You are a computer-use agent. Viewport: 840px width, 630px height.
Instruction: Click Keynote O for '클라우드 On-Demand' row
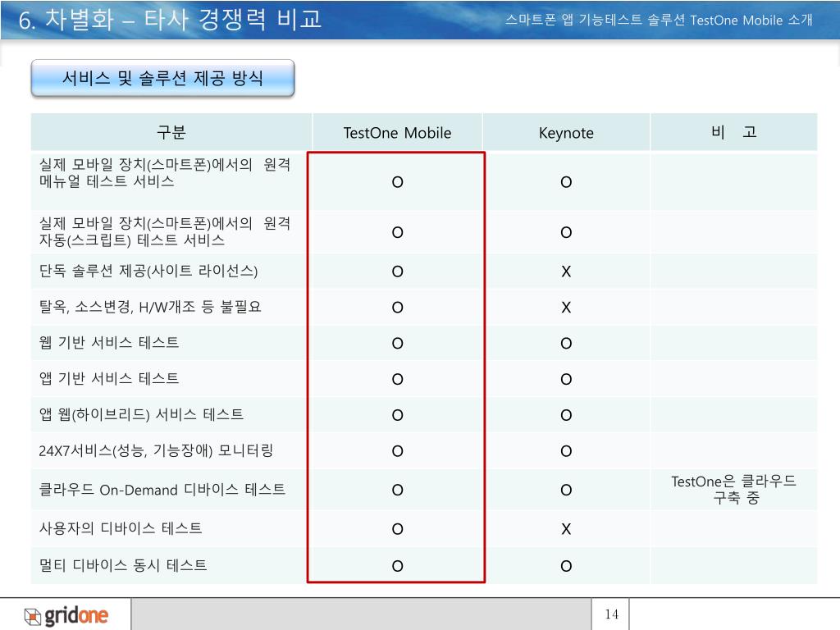tap(566, 491)
